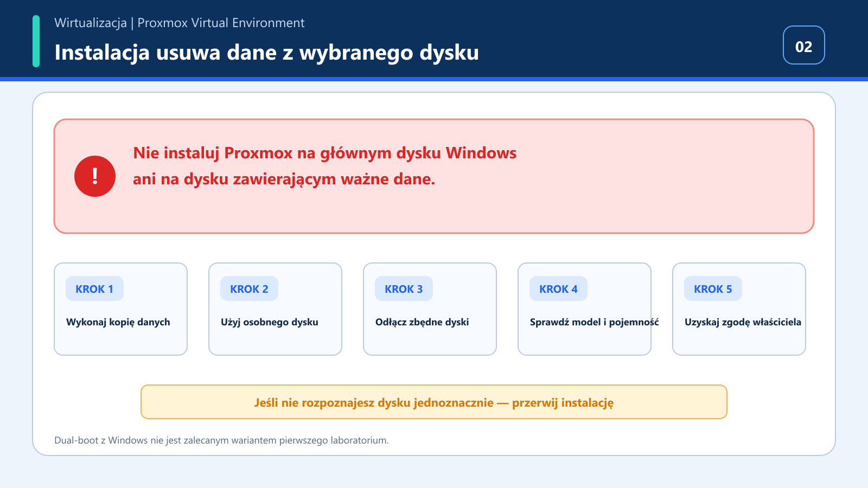This screenshot has height=488, width=868.
Task: Click the subtitle 'Wirtualizacja | Proxmox Virtual Environment'
Action: coord(180,23)
